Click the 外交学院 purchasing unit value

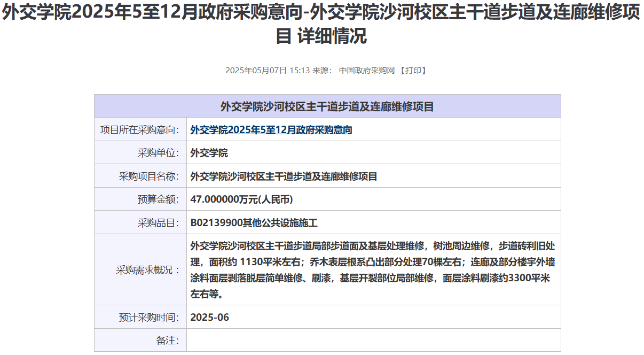(x=209, y=153)
